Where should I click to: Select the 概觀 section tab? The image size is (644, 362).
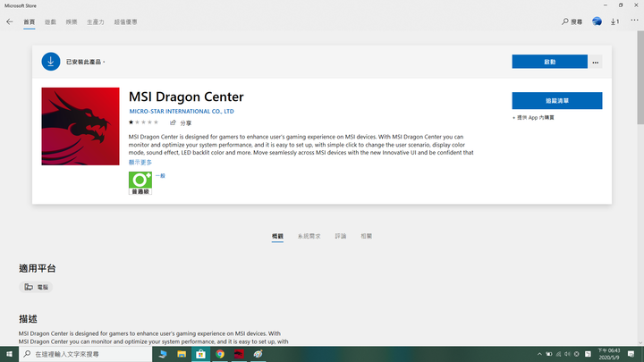(x=277, y=236)
